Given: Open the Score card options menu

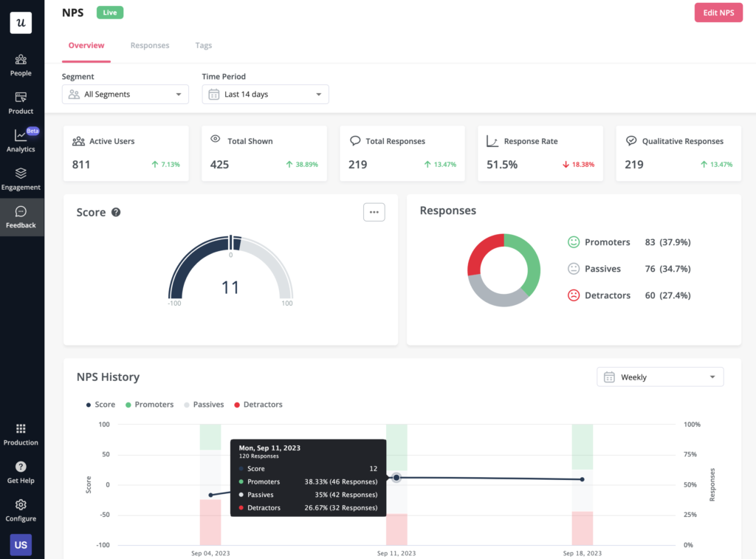Looking at the screenshot, I should (x=374, y=211).
